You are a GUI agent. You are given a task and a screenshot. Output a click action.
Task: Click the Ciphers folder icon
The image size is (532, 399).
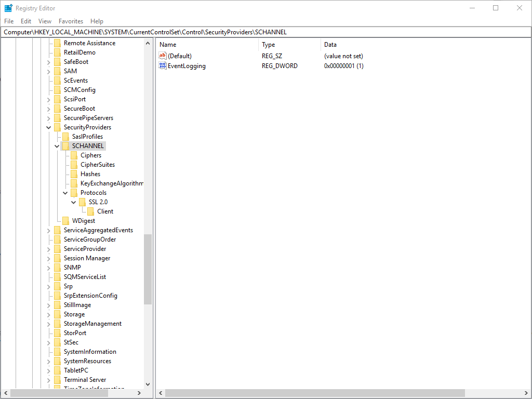tap(74, 155)
